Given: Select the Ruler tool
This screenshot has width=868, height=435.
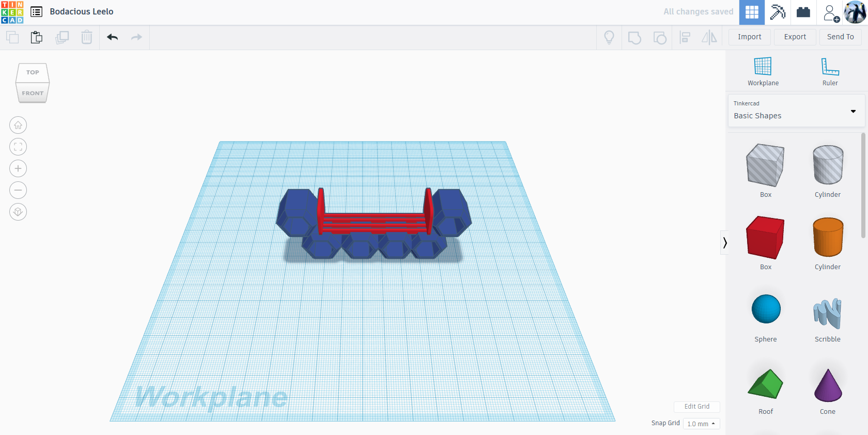Looking at the screenshot, I should click(x=830, y=72).
